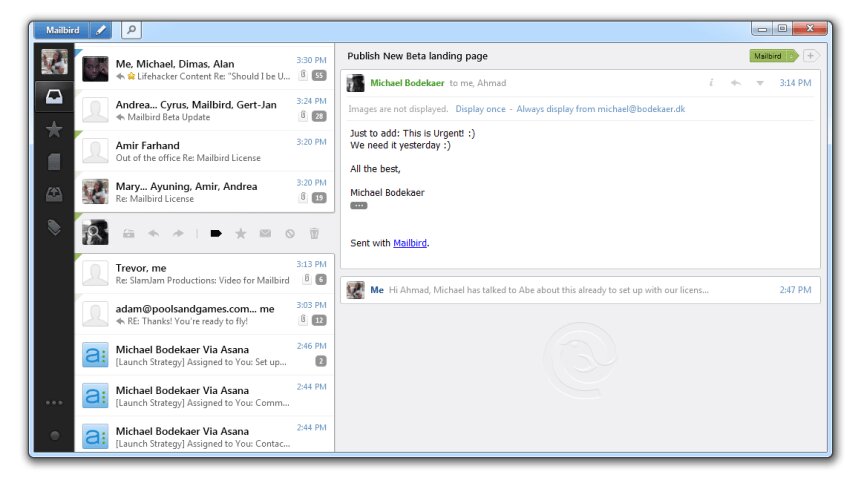The image size is (864, 489).
Task: Compose a new email with pencil icon
Action: [101, 30]
